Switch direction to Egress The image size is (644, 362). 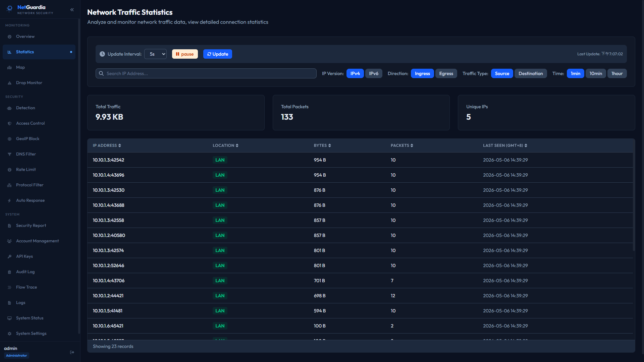[x=446, y=73]
